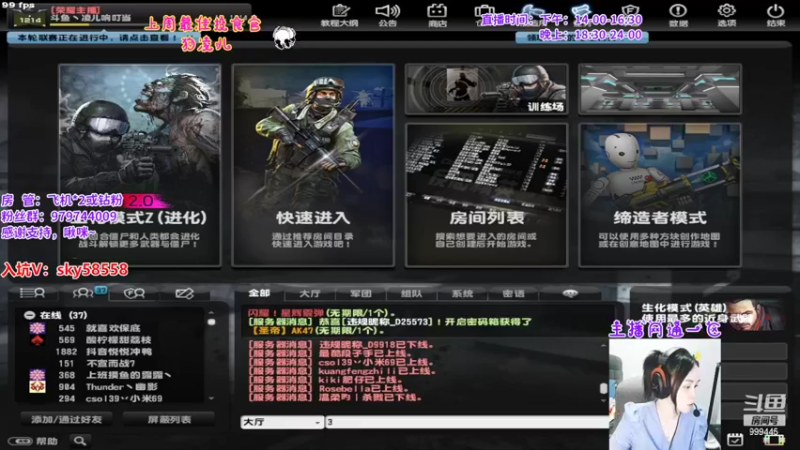
Task: Click the 结束 power quit icon
Action: [x=776, y=15]
